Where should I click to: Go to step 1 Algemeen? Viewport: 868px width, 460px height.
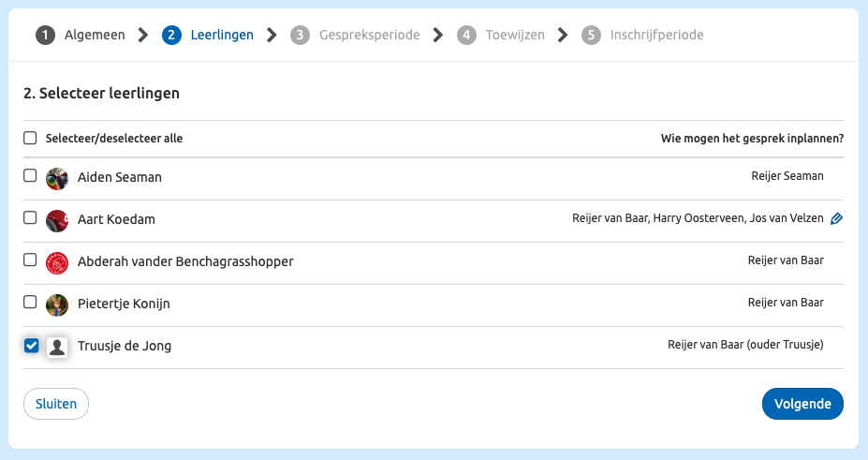[81, 35]
